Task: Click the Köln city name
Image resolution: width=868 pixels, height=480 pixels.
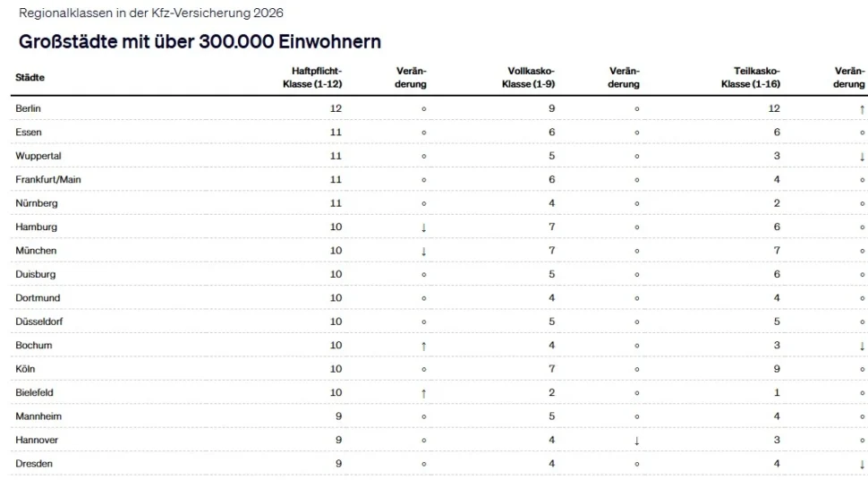Action: click(26, 369)
